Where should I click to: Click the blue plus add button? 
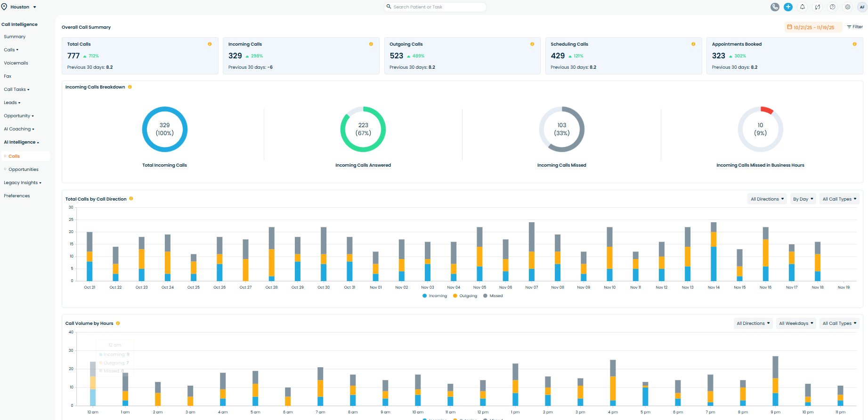coord(788,7)
